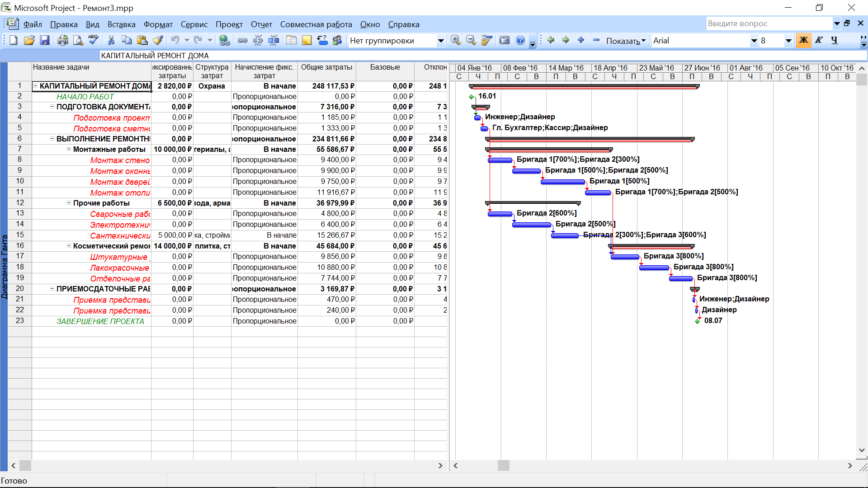Open the Arial font dropdown
This screenshot has height=488, width=868.
(x=754, y=41)
